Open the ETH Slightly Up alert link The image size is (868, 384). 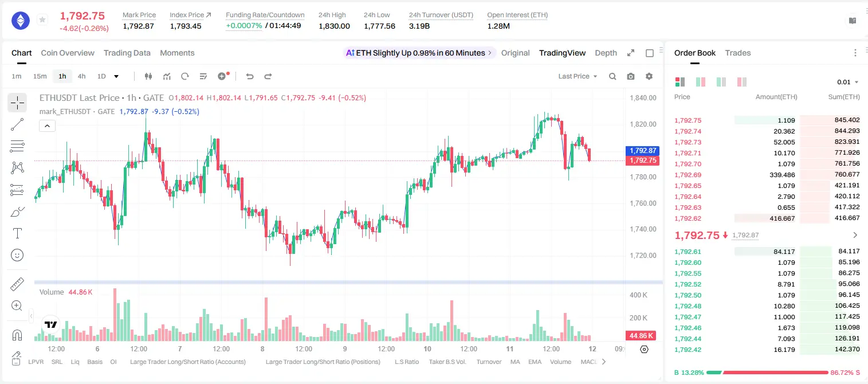419,53
